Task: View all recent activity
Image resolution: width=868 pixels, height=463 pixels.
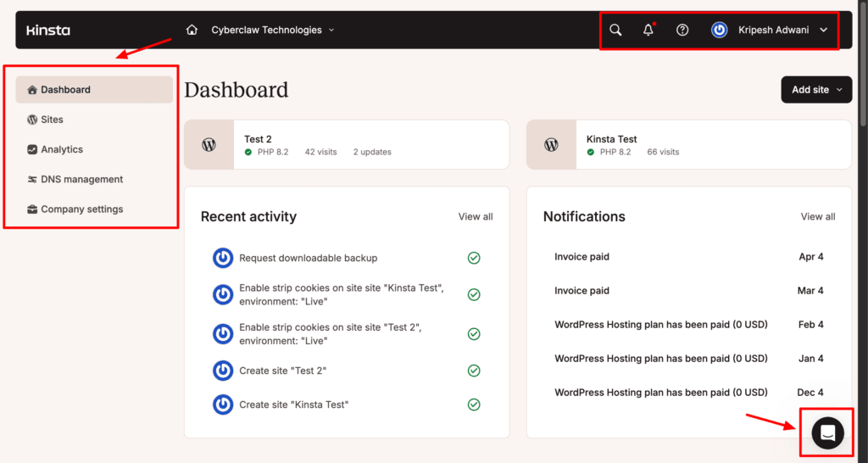Action: click(x=476, y=216)
